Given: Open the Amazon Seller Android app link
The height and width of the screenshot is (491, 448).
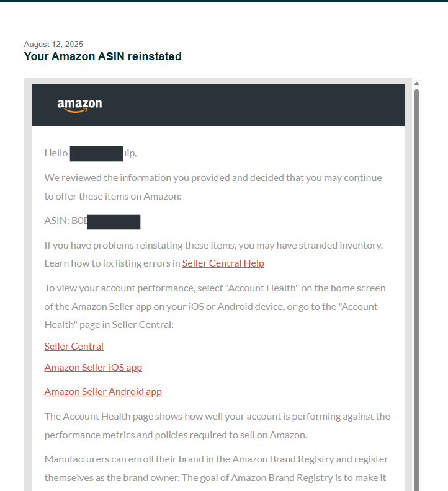Looking at the screenshot, I should pyautogui.click(x=103, y=392).
